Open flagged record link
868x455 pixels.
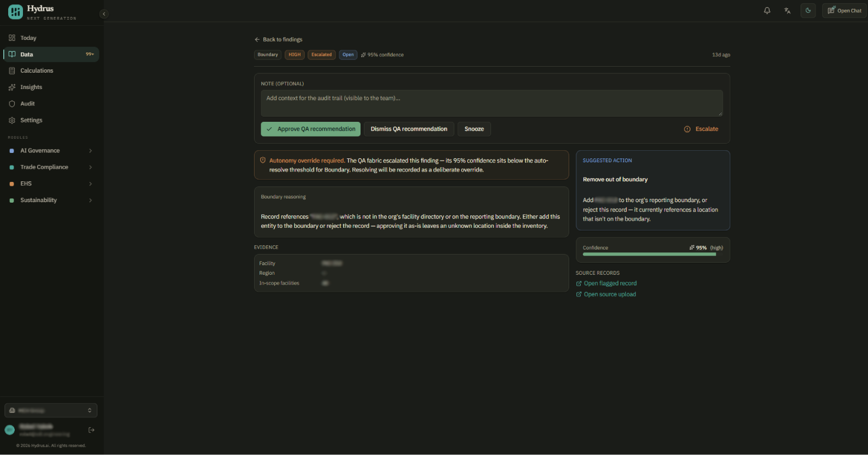click(606, 283)
